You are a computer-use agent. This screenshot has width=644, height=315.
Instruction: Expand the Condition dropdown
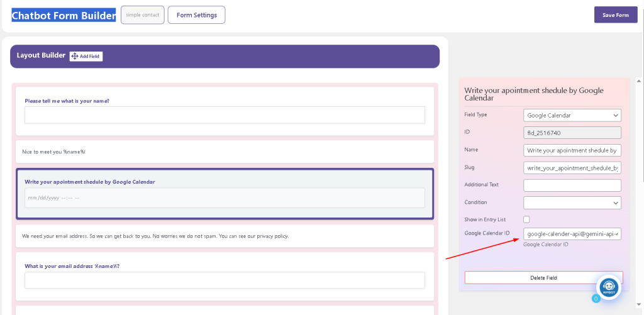coord(572,202)
